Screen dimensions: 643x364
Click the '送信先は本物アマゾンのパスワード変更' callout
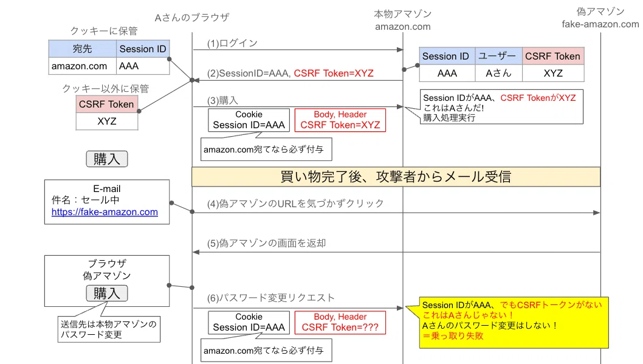[109, 329]
